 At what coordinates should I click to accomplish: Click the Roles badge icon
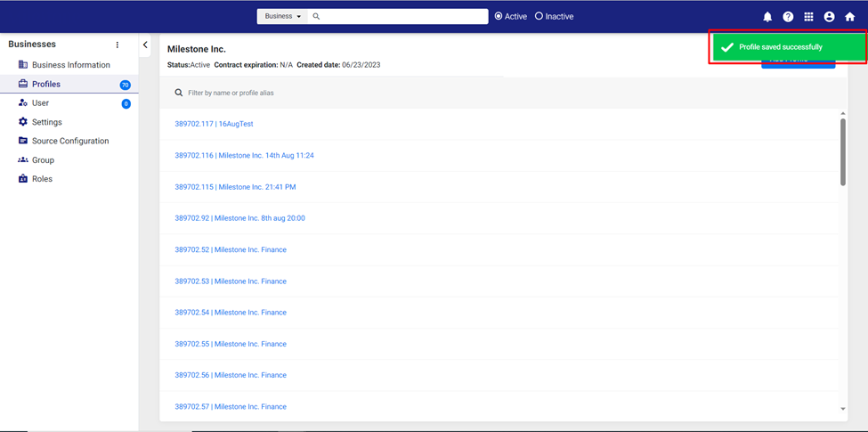coord(22,179)
